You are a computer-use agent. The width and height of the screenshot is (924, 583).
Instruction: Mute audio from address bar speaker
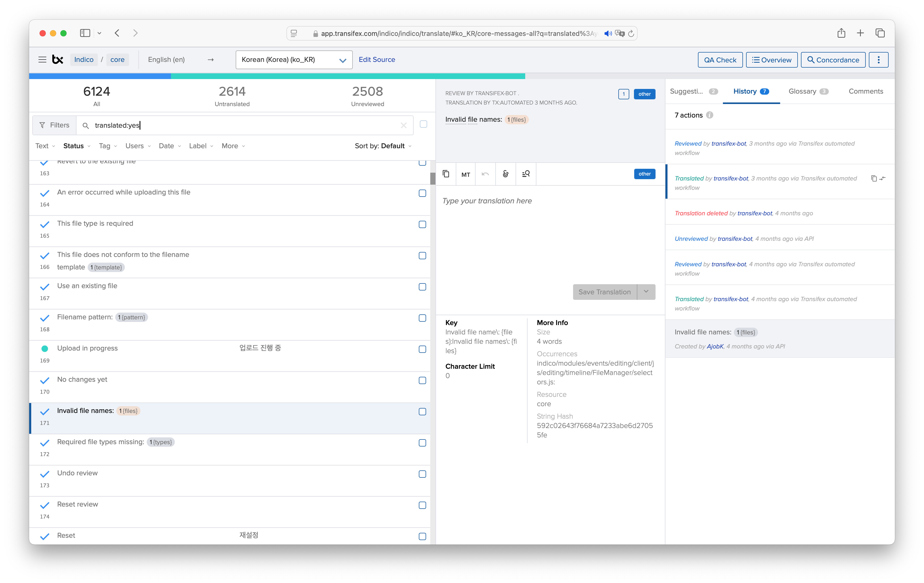tap(608, 33)
